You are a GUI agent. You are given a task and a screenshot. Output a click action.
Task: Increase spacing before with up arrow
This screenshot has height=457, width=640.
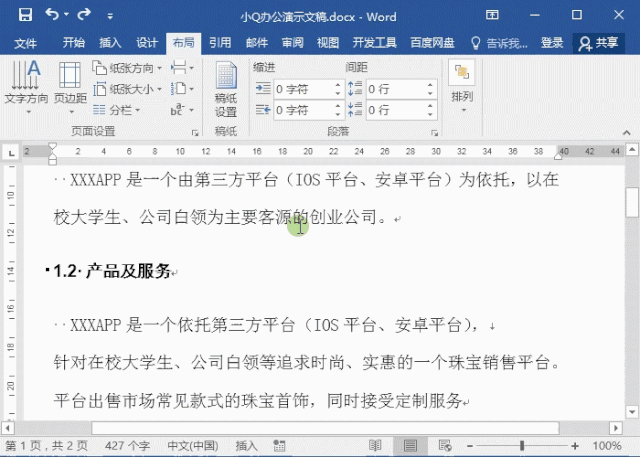[x=430, y=85]
